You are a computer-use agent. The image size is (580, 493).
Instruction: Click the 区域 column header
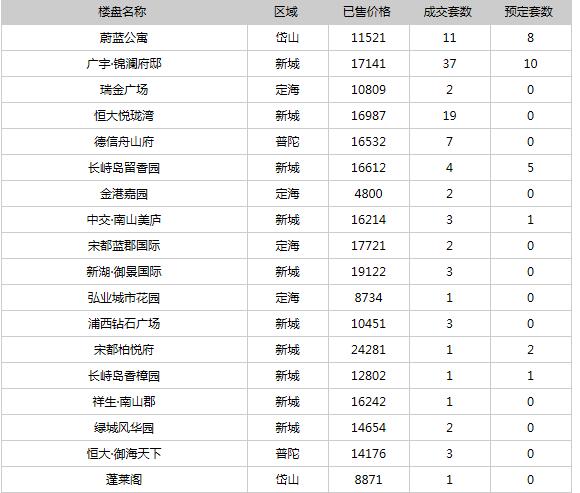point(287,12)
